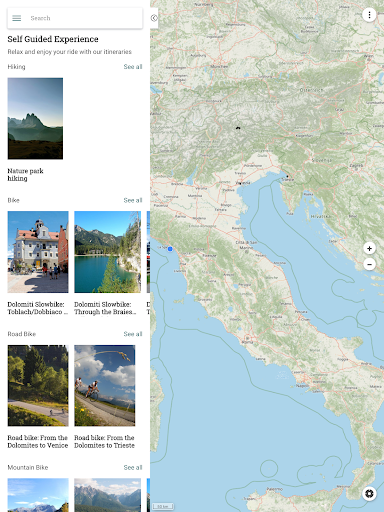
Task: Open Nature park hiking thumbnail
Action: tap(35, 118)
